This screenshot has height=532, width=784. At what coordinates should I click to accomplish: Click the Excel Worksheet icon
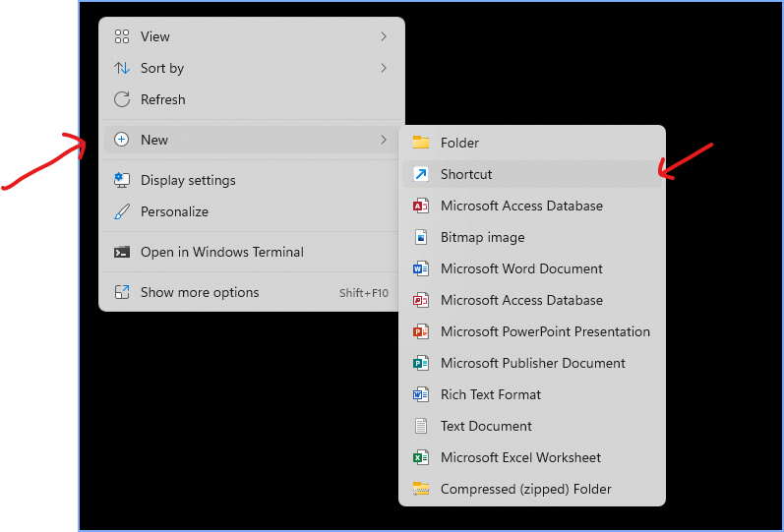coord(421,457)
